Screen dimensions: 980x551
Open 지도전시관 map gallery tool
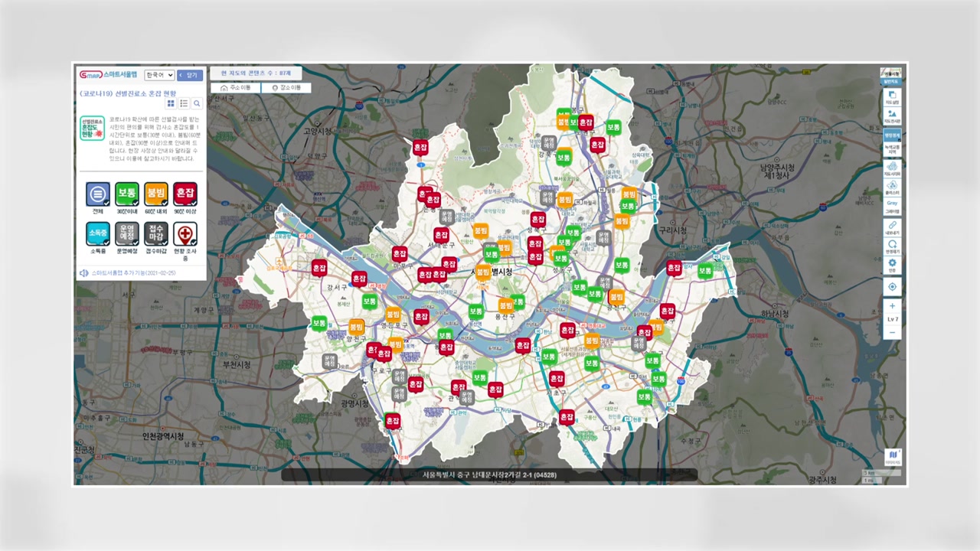tap(892, 116)
